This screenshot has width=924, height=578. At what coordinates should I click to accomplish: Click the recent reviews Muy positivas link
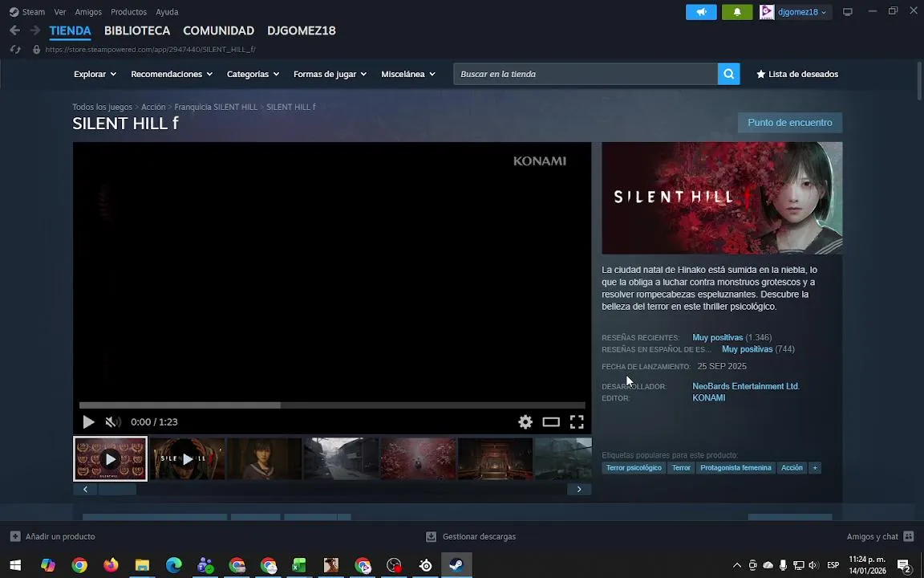tap(717, 337)
